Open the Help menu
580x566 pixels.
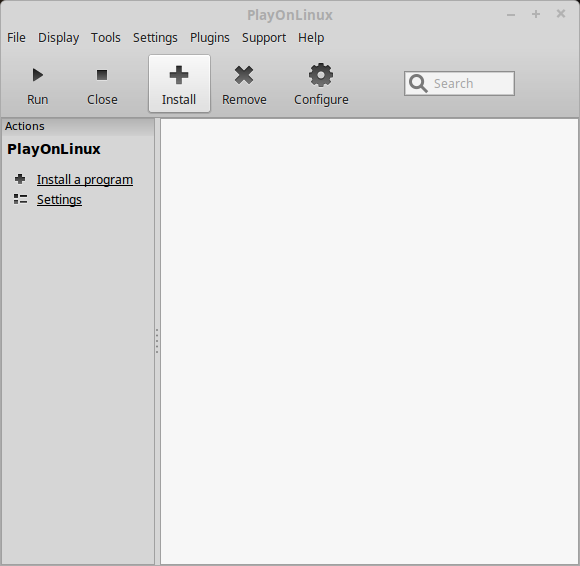[311, 38]
